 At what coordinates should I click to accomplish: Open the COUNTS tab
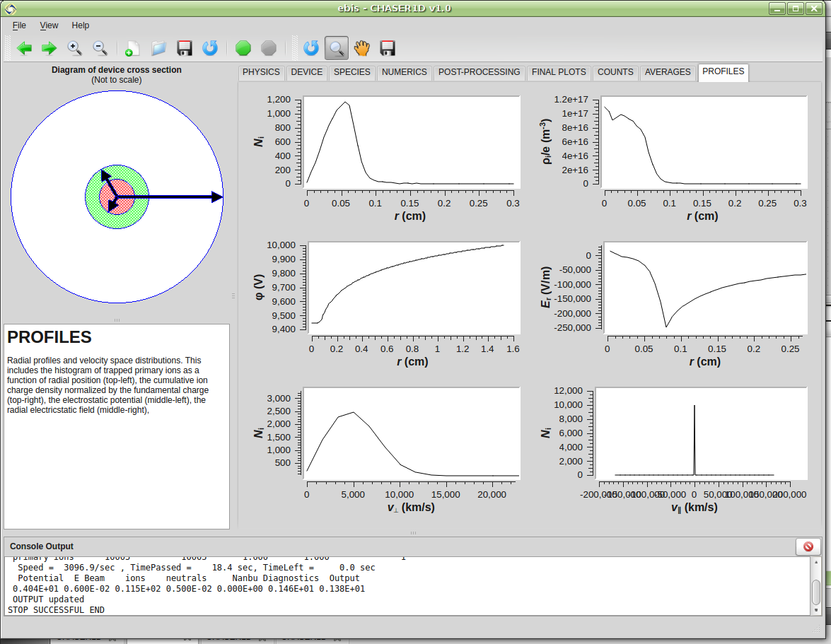[x=615, y=72]
